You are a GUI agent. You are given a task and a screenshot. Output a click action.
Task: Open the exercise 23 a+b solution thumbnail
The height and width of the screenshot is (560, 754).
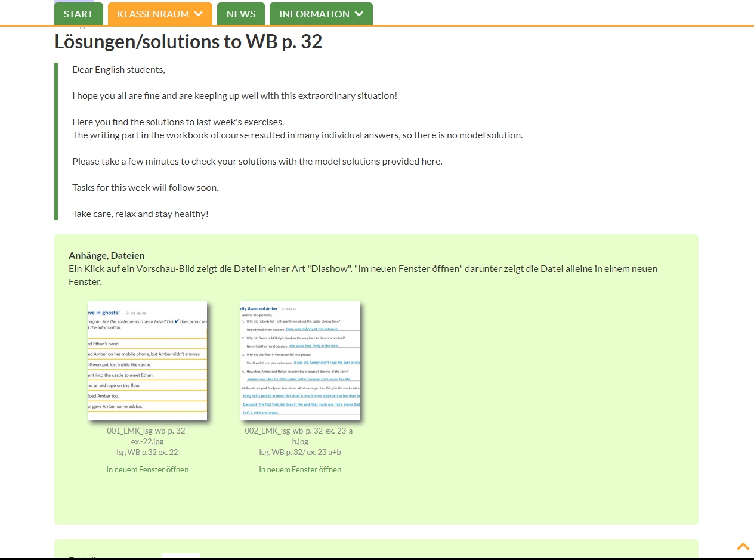(x=300, y=361)
